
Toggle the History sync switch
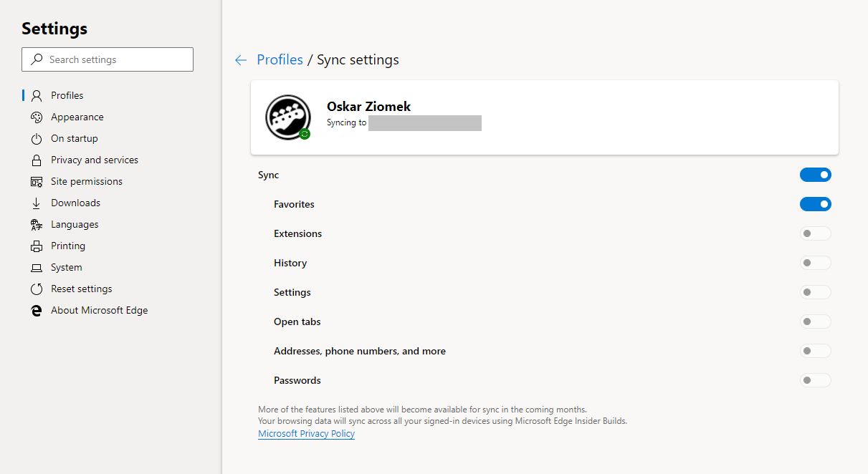pos(815,263)
